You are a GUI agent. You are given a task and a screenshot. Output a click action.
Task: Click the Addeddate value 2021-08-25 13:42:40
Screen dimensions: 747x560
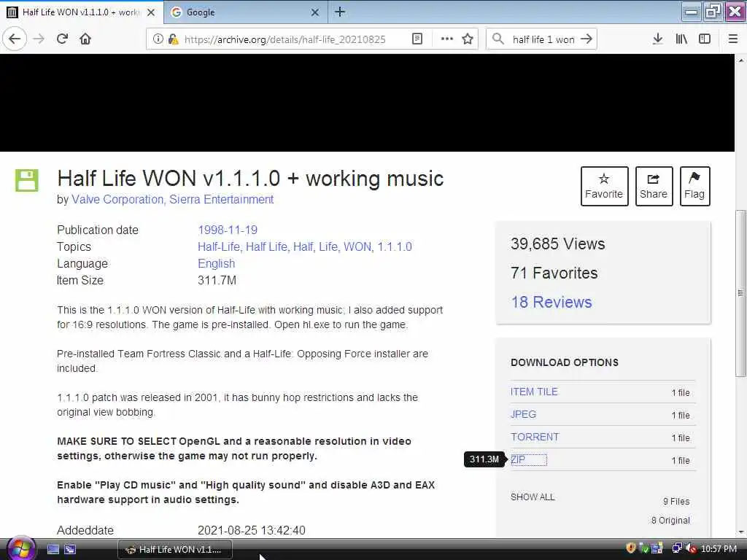point(252,531)
